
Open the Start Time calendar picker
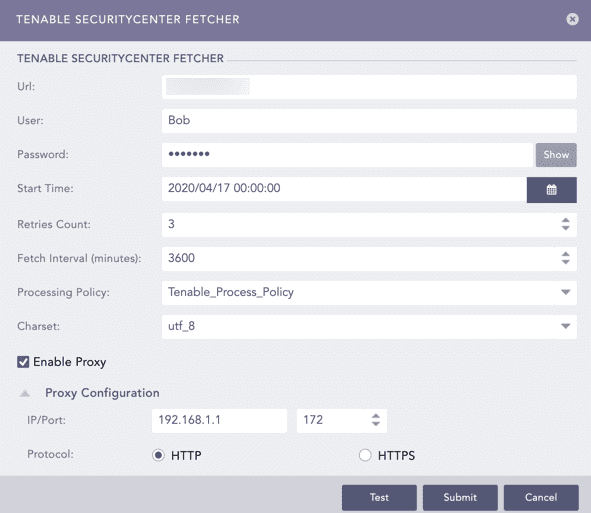551,190
